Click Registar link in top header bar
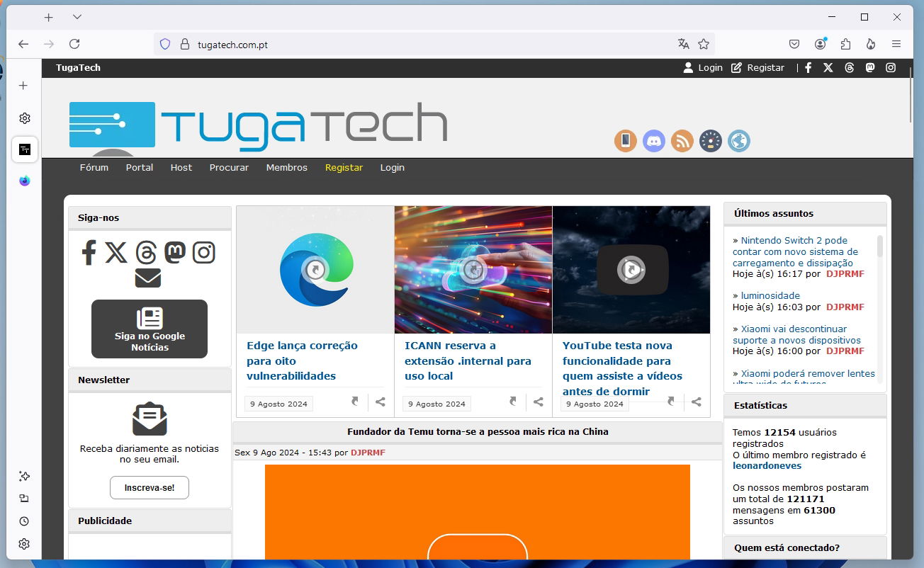Image resolution: width=924 pixels, height=568 pixels. pyautogui.click(x=758, y=68)
